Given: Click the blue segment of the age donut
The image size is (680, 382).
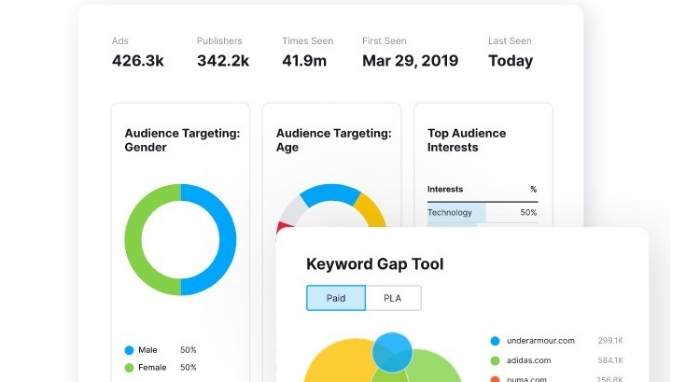Looking at the screenshot, I should click(x=330, y=193).
